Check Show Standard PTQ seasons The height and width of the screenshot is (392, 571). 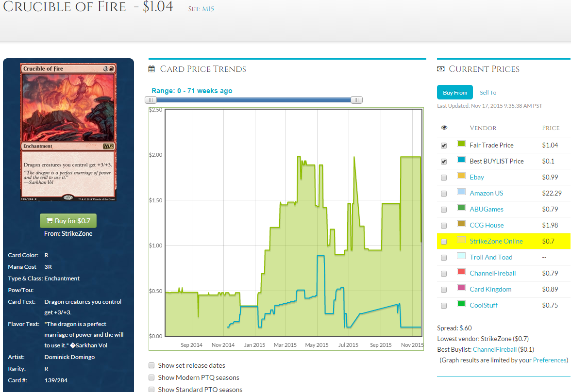coord(151,390)
